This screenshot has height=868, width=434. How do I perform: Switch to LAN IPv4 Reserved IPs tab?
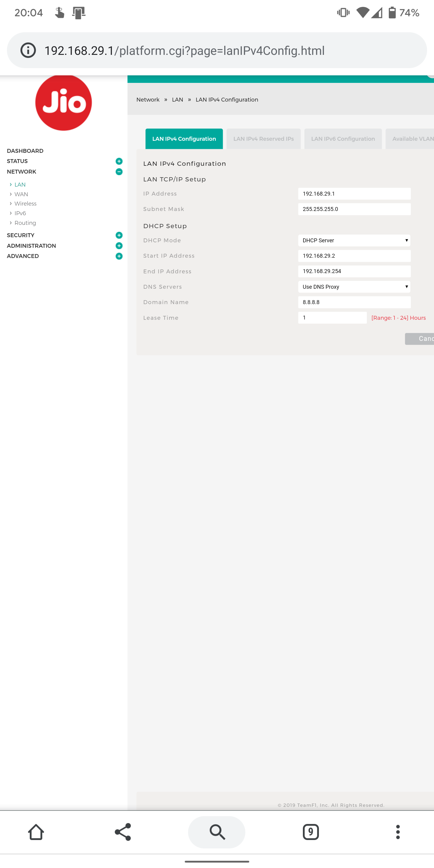pyautogui.click(x=263, y=139)
